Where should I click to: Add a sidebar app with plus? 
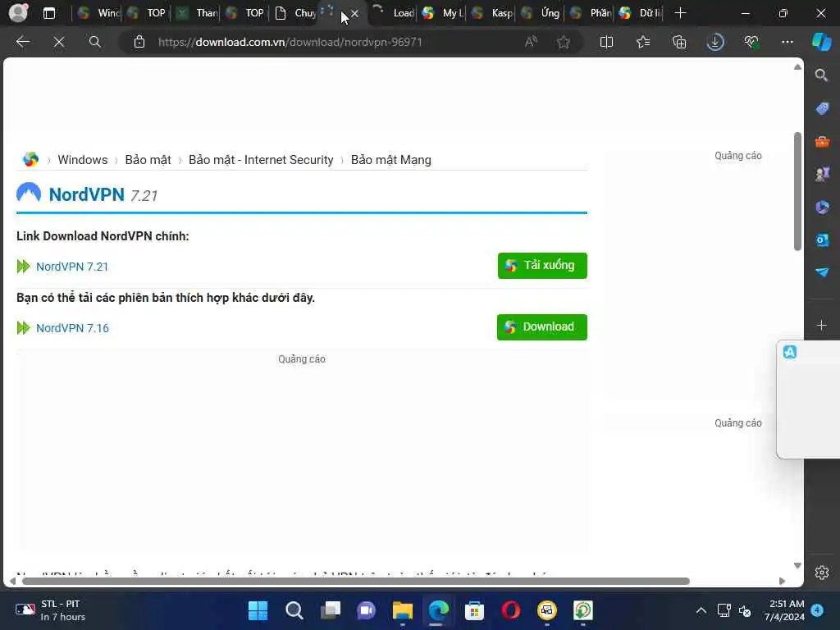coord(821,325)
